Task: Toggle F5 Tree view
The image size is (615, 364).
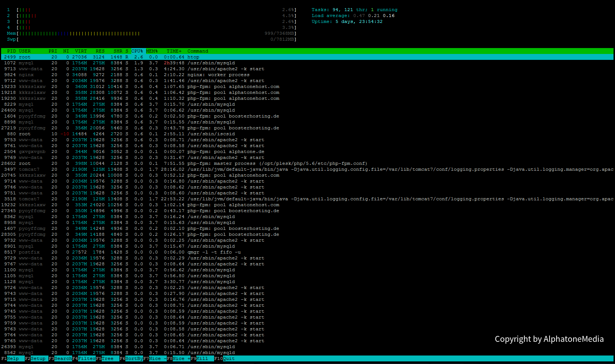Action: pos(107,358)
